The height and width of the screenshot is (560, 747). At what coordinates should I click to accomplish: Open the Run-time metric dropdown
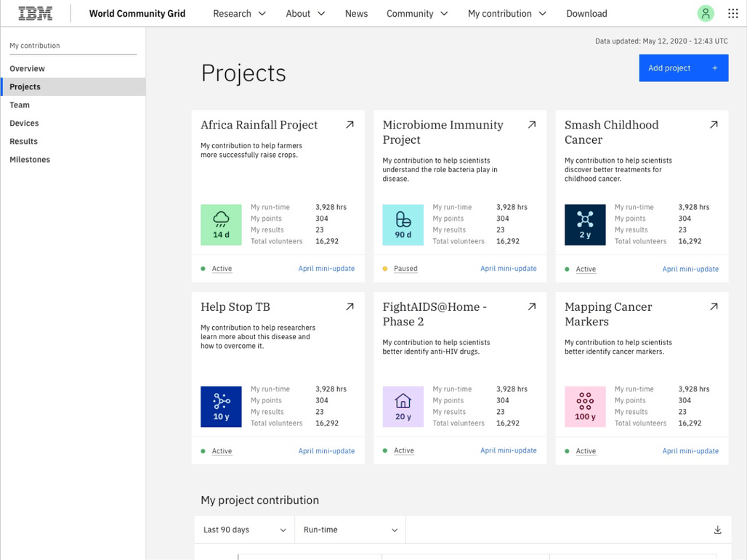pos(350,530)
